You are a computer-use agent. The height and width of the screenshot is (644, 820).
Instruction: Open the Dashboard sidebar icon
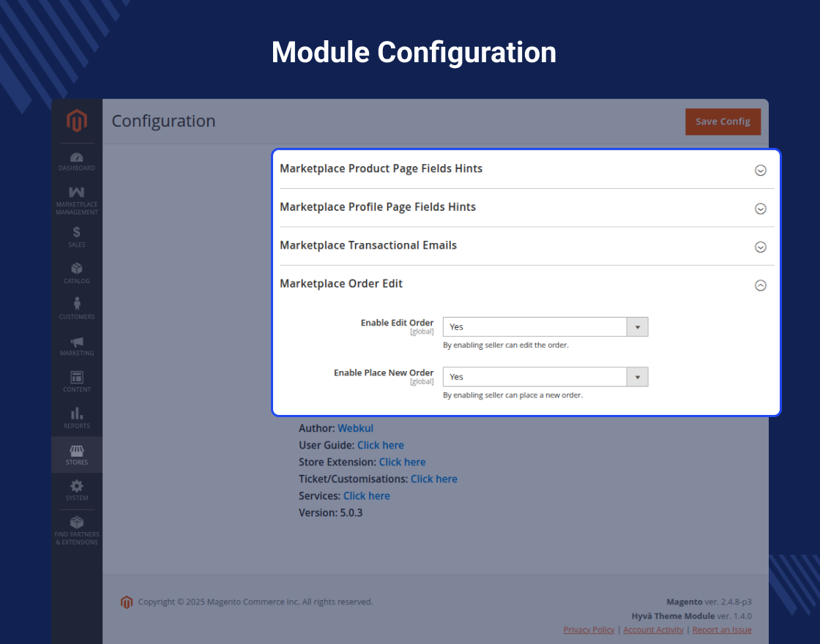pyautogui.click(x=77, y=161)
